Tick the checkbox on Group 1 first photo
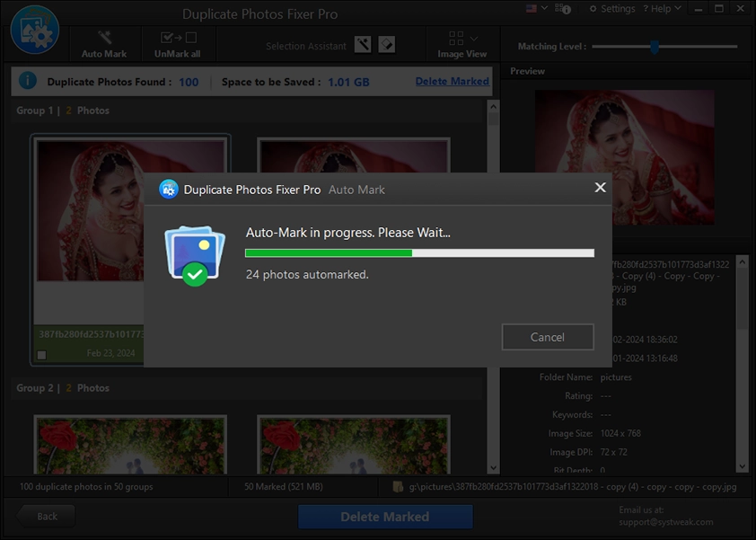 pos(42,355)
